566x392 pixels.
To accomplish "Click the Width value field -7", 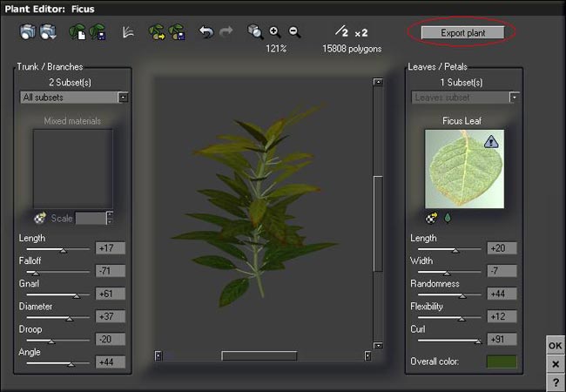I will (x=502, y=271).
